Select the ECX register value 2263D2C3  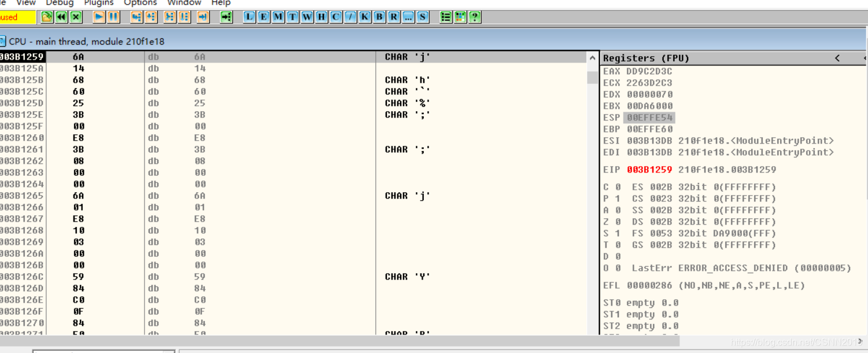point(649,83)
